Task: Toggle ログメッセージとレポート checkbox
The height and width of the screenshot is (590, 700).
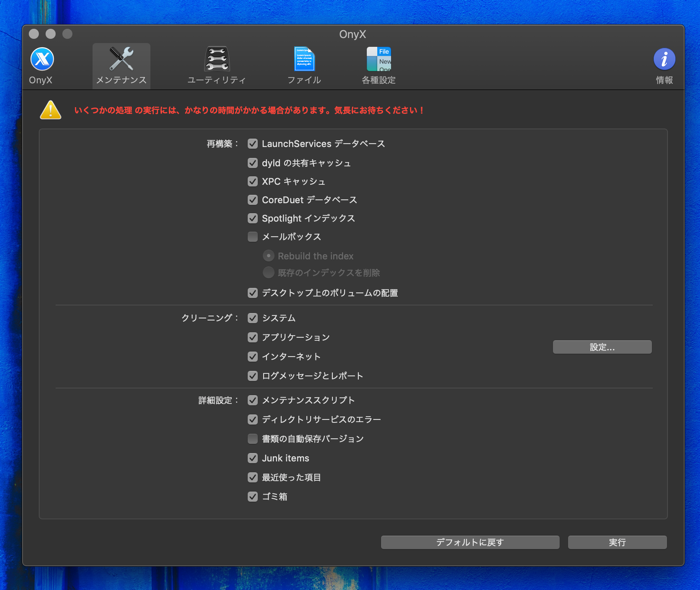Action: 253,376
